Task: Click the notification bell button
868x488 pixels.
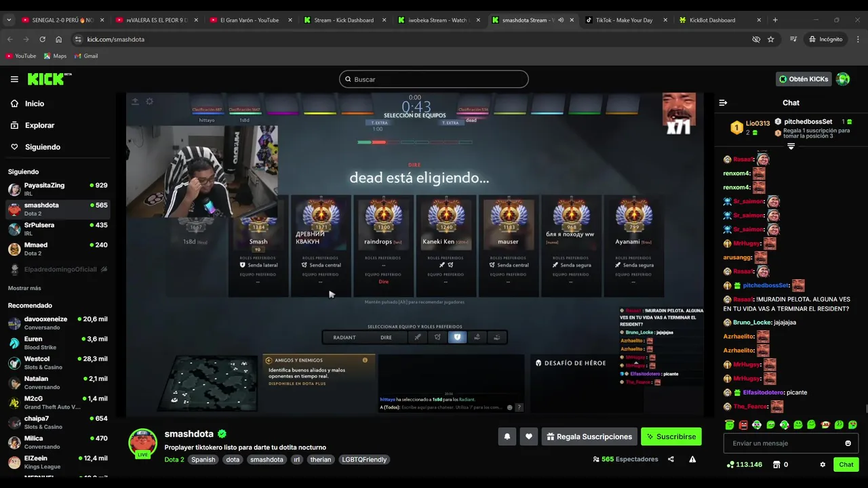Action: (507, 436)
